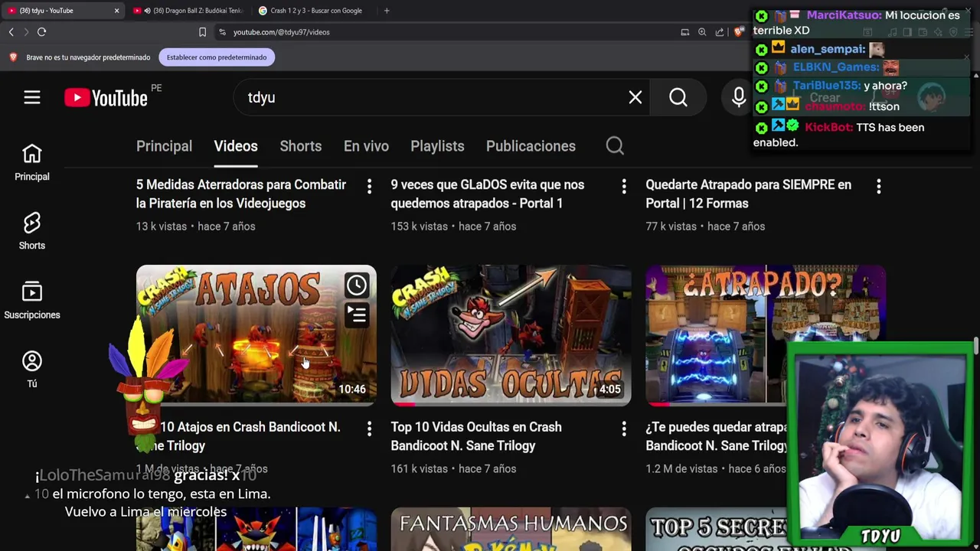The image size is (980, 551).
Task: Open title 5 Medidas Aterradoras para Combatir
Action: 241,194
